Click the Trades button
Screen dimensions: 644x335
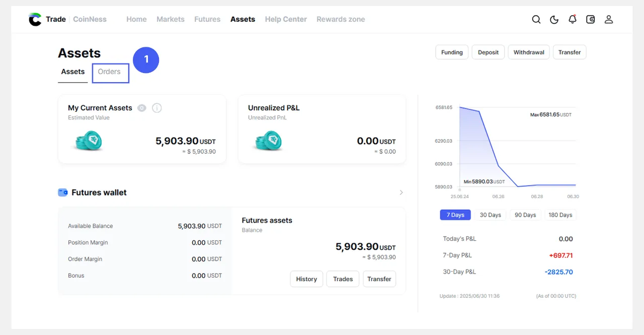tap(343, 279)
